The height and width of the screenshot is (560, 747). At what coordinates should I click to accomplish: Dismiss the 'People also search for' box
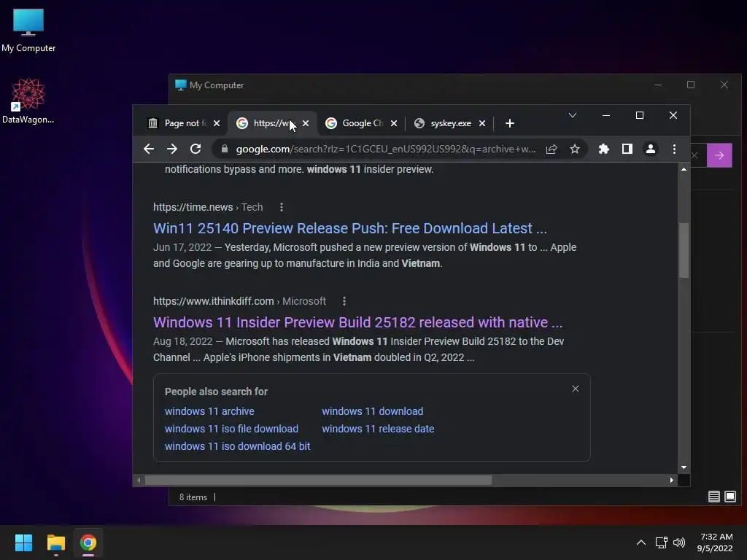[576, 389]
